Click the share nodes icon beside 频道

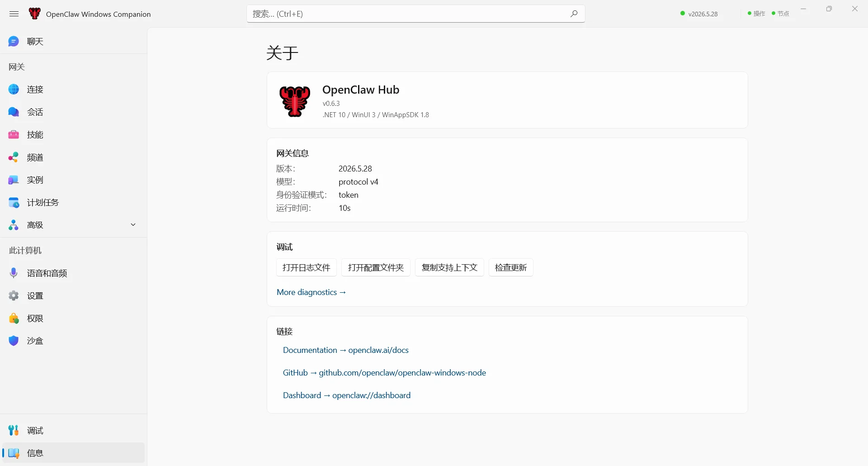coord(14,157)
